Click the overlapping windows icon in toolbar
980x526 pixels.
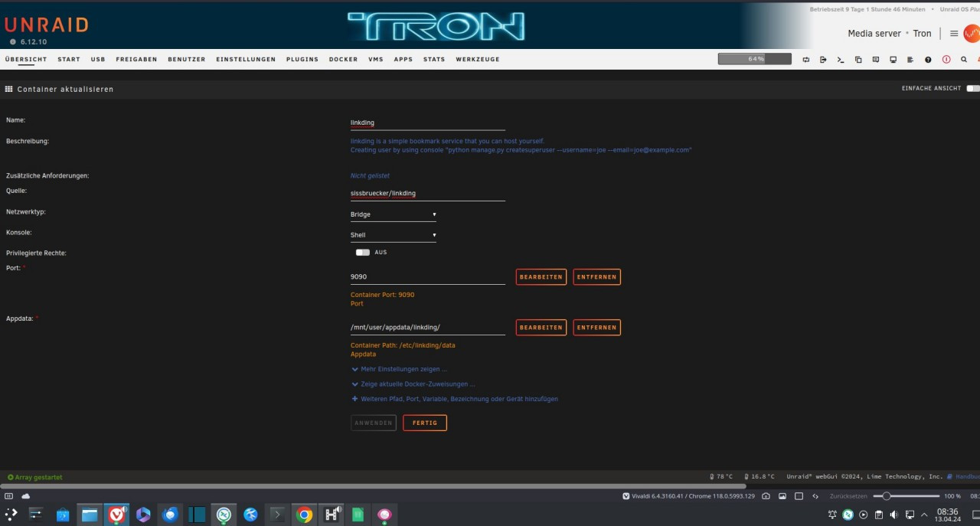(x=858, y=59)
